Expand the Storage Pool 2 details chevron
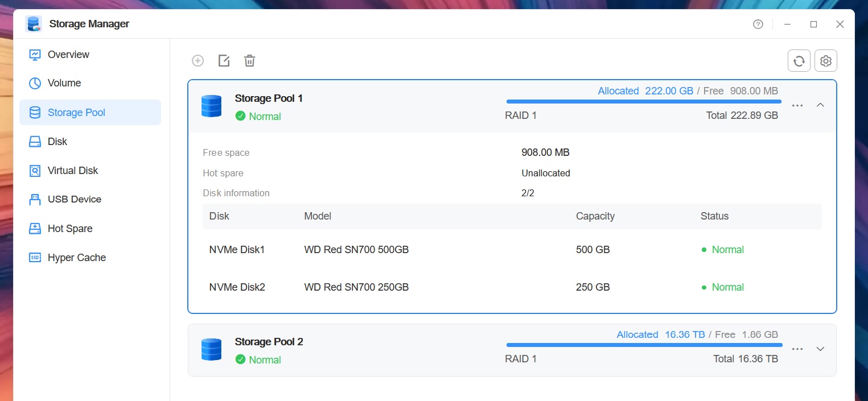Image resolution: width=868 pixels, height=401 pixels. click(820, 349)
